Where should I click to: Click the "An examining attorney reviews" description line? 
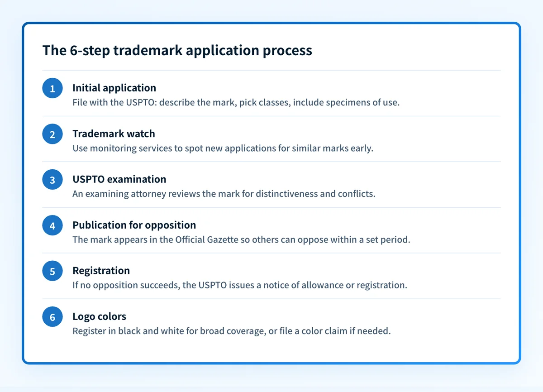(224, 194)
